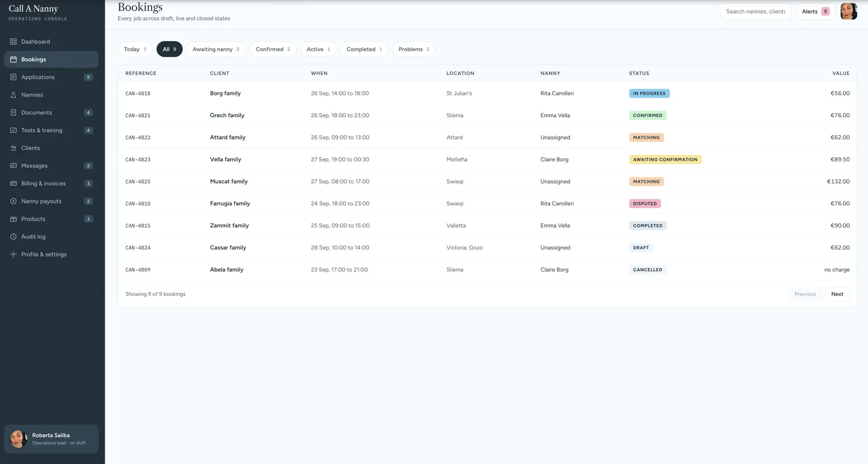Click the DRAFT status for Cassar family

(x=641, y=248)
